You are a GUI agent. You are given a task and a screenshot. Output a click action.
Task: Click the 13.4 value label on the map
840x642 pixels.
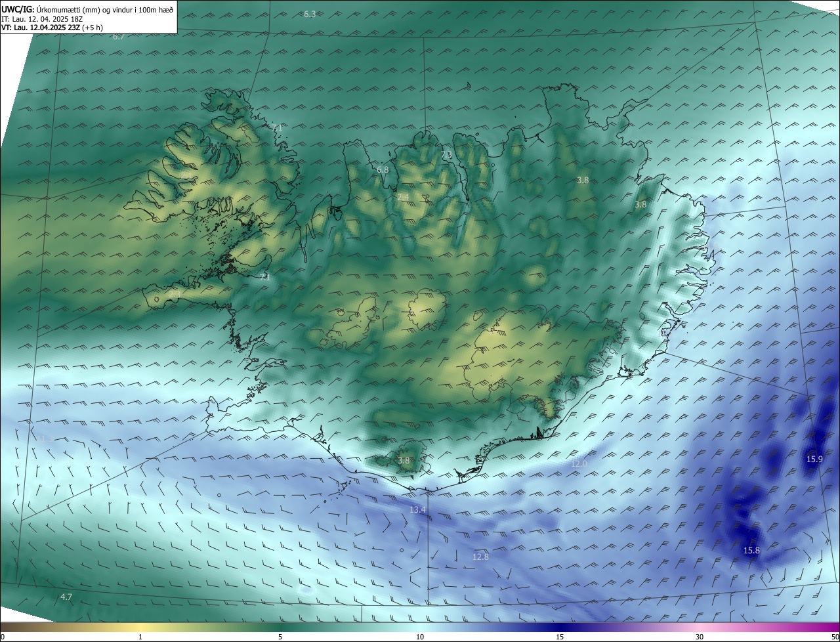(x=417, y=510)
